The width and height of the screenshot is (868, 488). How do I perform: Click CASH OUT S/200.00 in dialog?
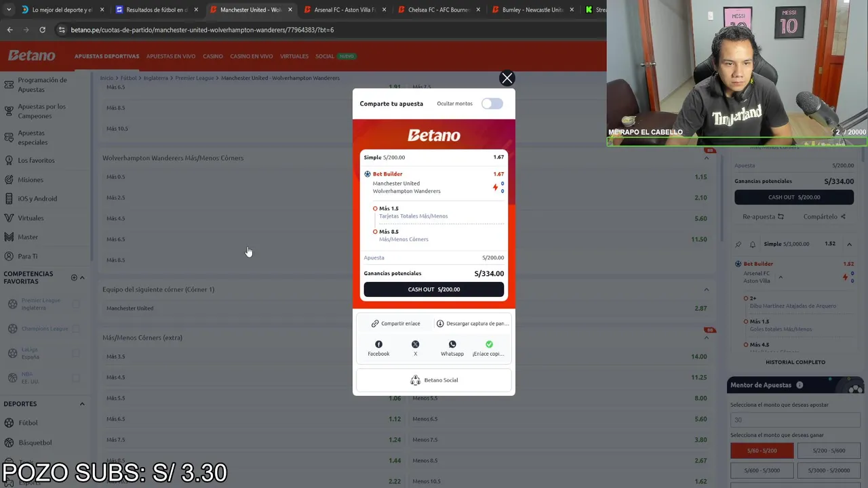click(x=434, y=289)
